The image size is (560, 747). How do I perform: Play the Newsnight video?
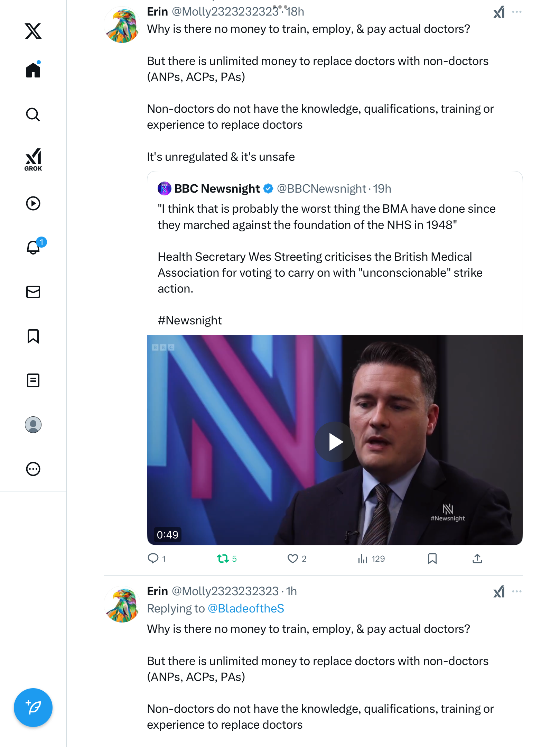point(335,442)
